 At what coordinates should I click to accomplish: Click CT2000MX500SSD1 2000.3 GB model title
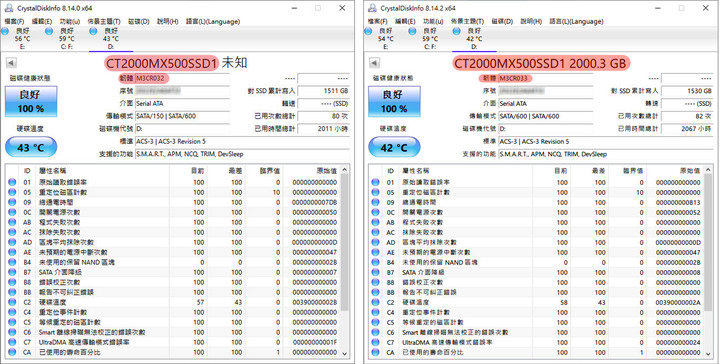(540, 63)
